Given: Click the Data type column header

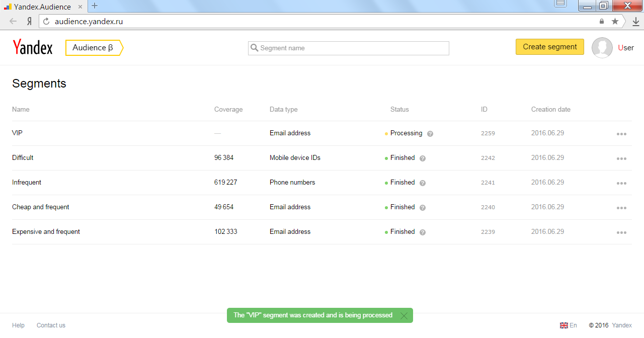Looking at the screenshot, I should (284, 109).
